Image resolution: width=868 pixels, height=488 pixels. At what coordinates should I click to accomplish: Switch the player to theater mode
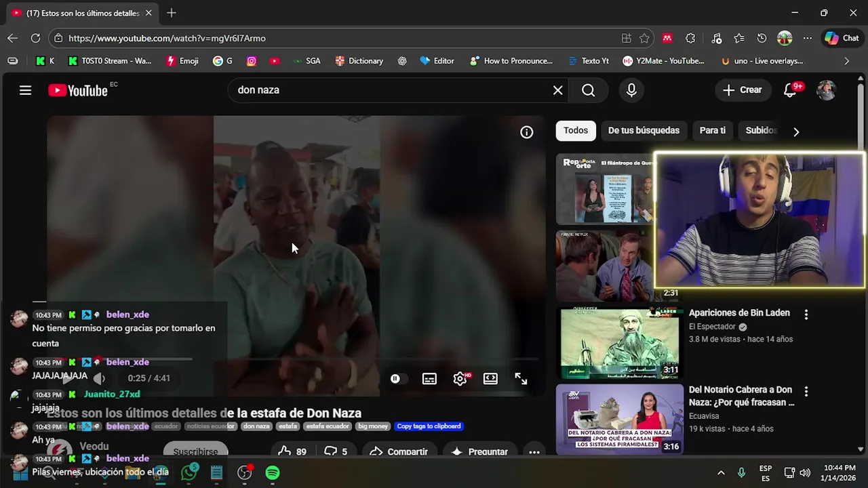point(490,379)
